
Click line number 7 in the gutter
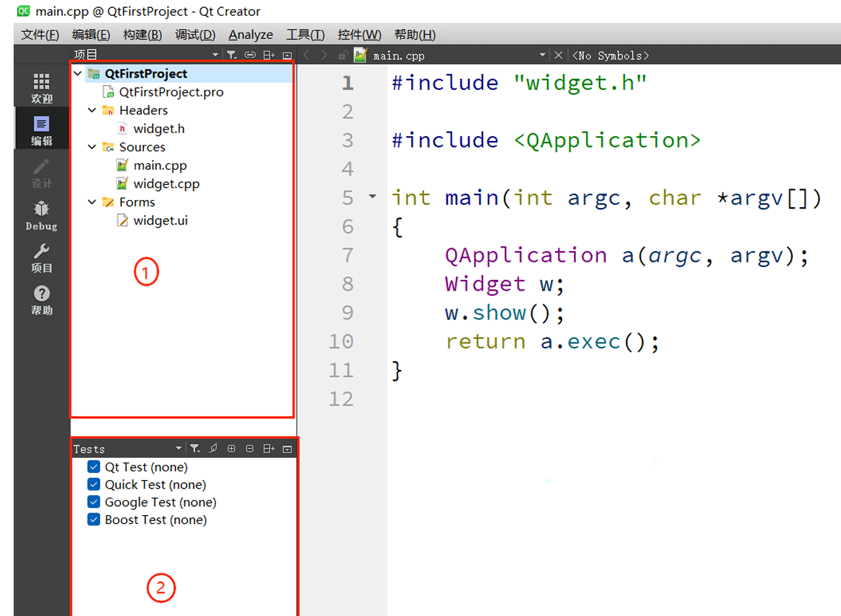pos(348,255)
